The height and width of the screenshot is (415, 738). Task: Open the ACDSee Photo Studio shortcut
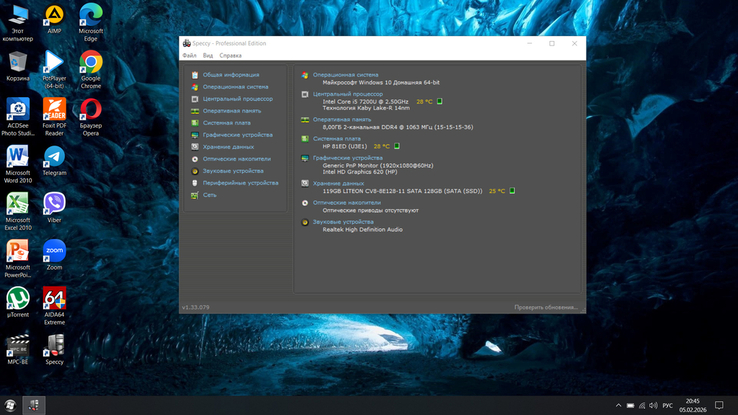click(x=18, y=117)
